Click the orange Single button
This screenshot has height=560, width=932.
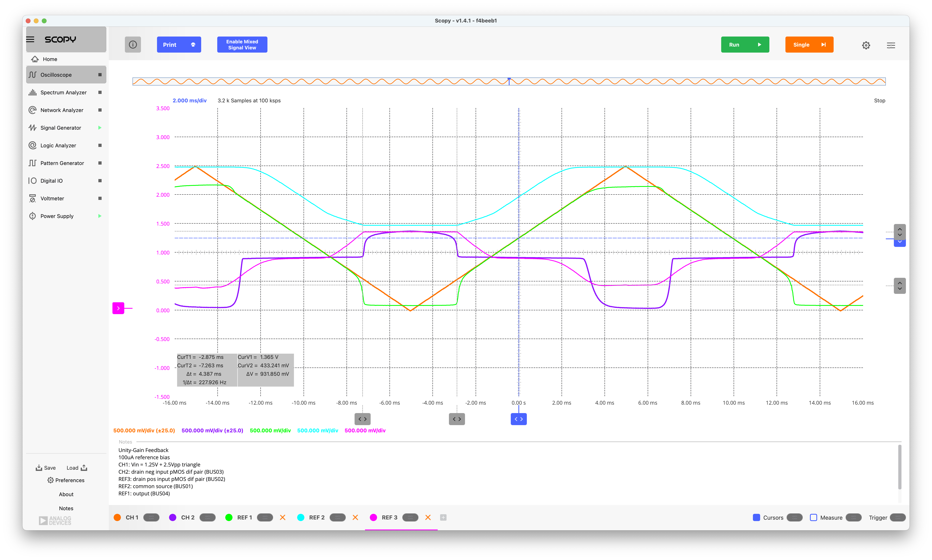point(809,45)
